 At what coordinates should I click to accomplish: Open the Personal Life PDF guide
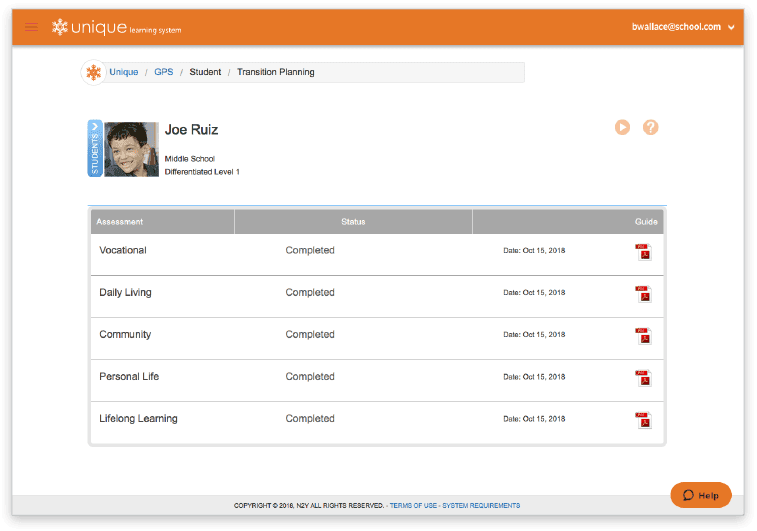[643, 378]
